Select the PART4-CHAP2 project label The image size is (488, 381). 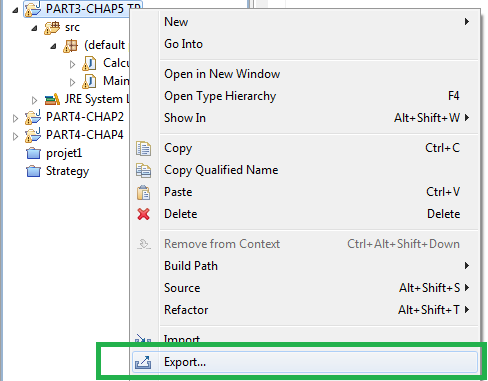click(85, 117)
